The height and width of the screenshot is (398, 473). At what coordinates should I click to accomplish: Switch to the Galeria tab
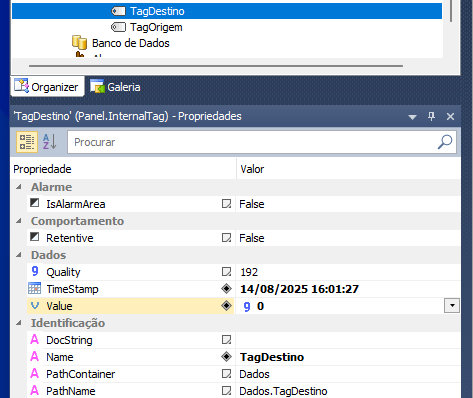coord(115,87)
